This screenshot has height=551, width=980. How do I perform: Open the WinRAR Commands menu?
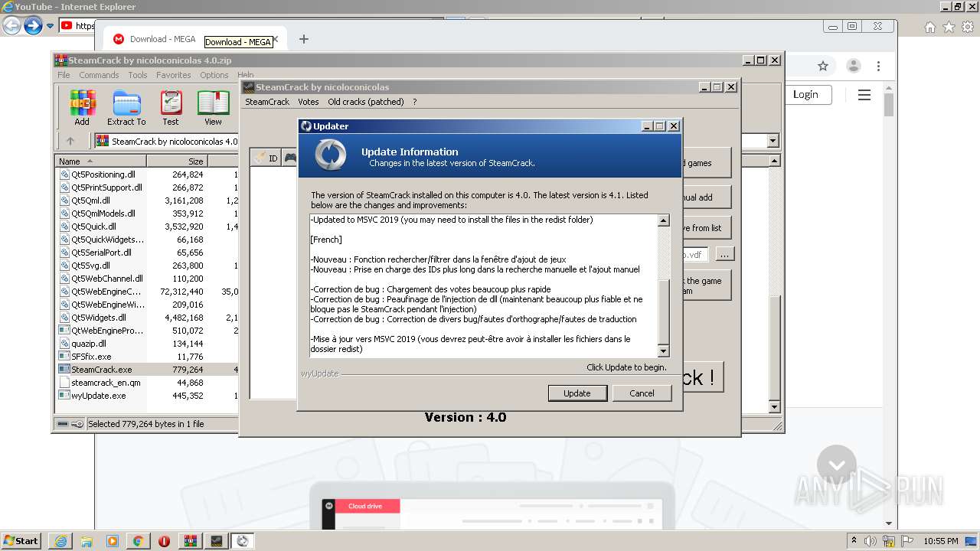[x=99, y=75]
